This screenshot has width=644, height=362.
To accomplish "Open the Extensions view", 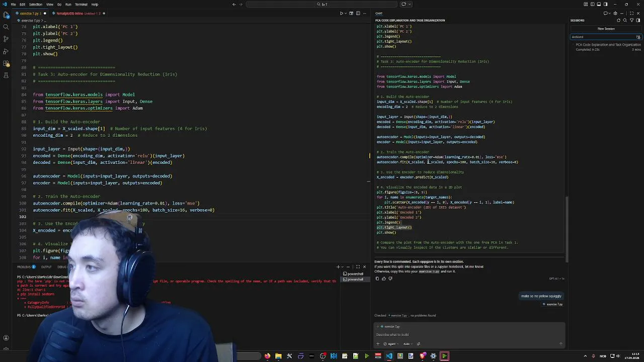I will pyautogui.click(x=6, y=63).
